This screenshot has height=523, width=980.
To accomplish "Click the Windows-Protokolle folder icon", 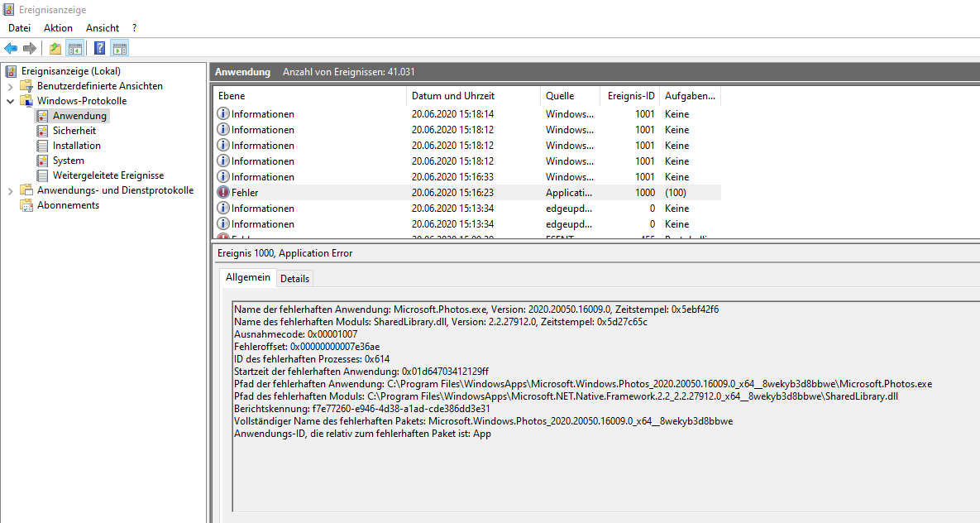I will tap(26, 101).
